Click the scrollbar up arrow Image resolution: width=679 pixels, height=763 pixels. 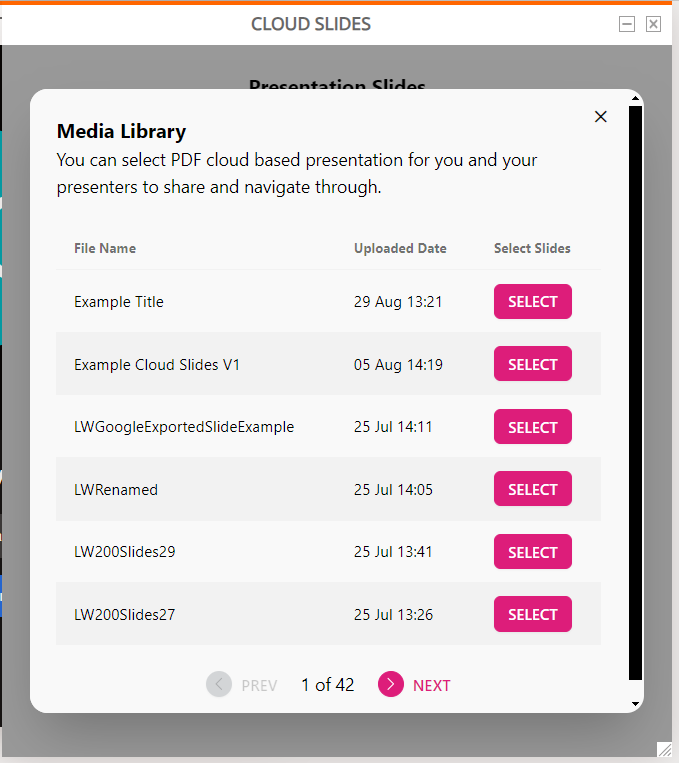coord(635,99)
